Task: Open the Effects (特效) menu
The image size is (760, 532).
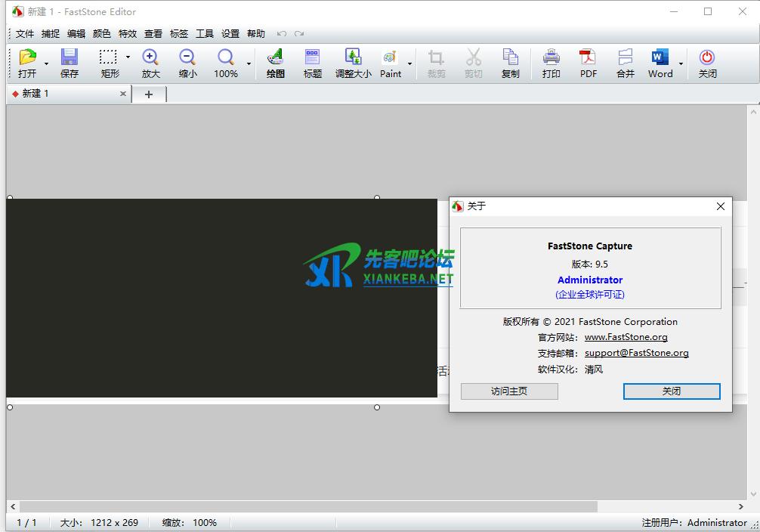Action: pyautogui.click(x=128, y=33)
